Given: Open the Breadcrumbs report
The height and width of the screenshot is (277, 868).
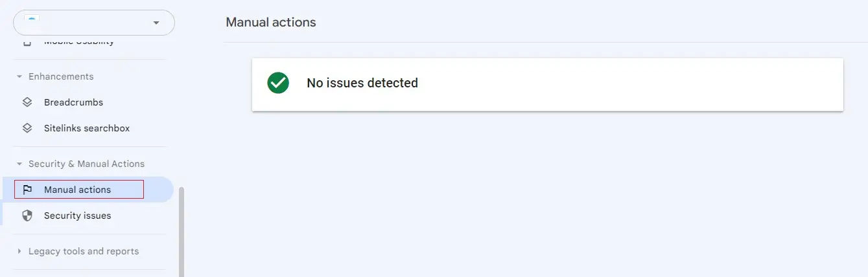Looking at the screenshot, I should (87, 102).
